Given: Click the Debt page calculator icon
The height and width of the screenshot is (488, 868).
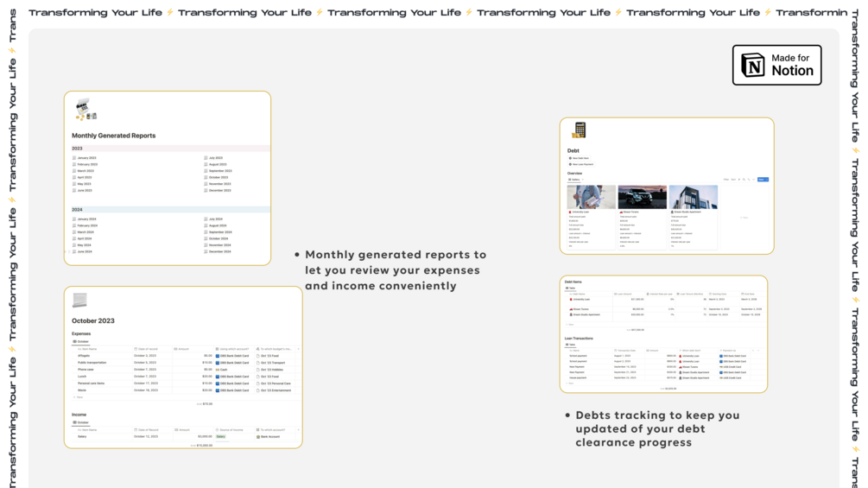Looking at the screenshot, I should (x=579, y=130).
